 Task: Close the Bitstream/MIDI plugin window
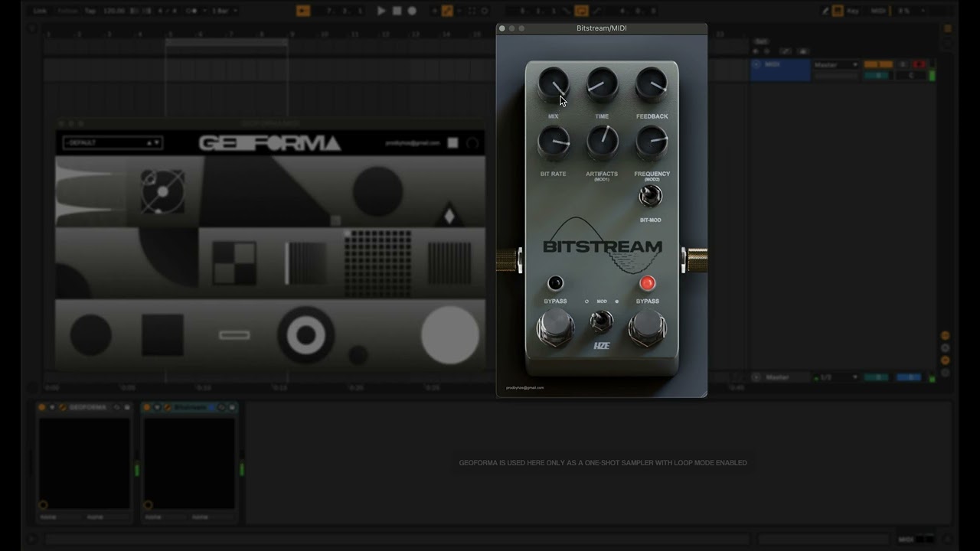click(502, 28)
